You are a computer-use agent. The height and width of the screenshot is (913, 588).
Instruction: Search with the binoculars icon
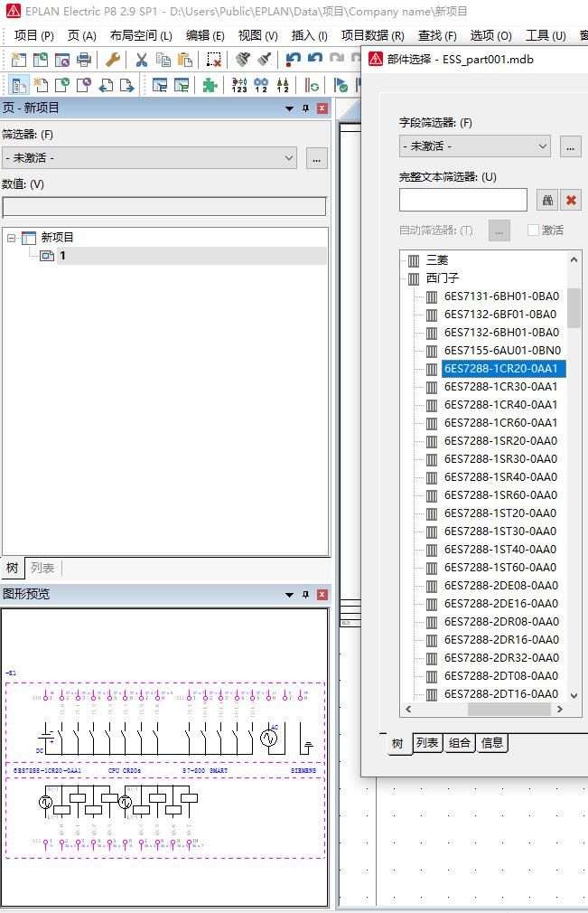547,201
